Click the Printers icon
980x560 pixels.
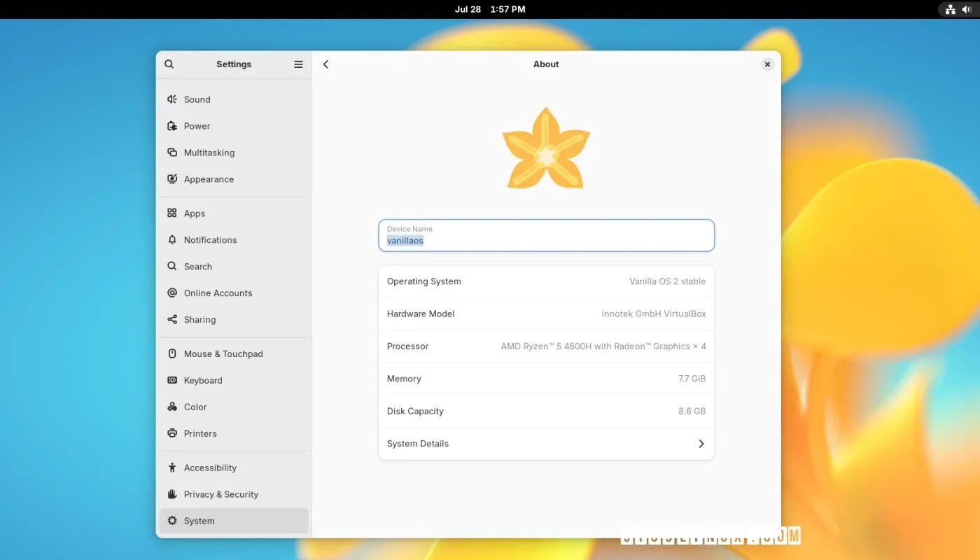[x=172, y=434]
